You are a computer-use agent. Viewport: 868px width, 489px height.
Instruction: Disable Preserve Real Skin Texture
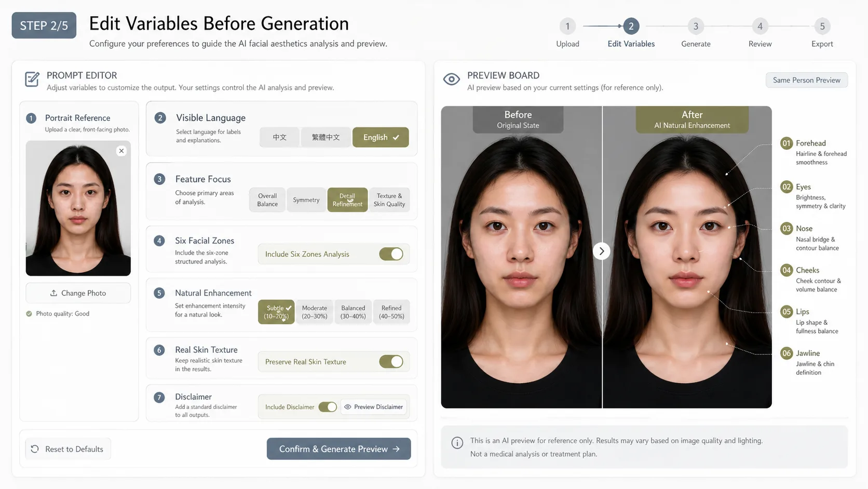tap(392, 362)
